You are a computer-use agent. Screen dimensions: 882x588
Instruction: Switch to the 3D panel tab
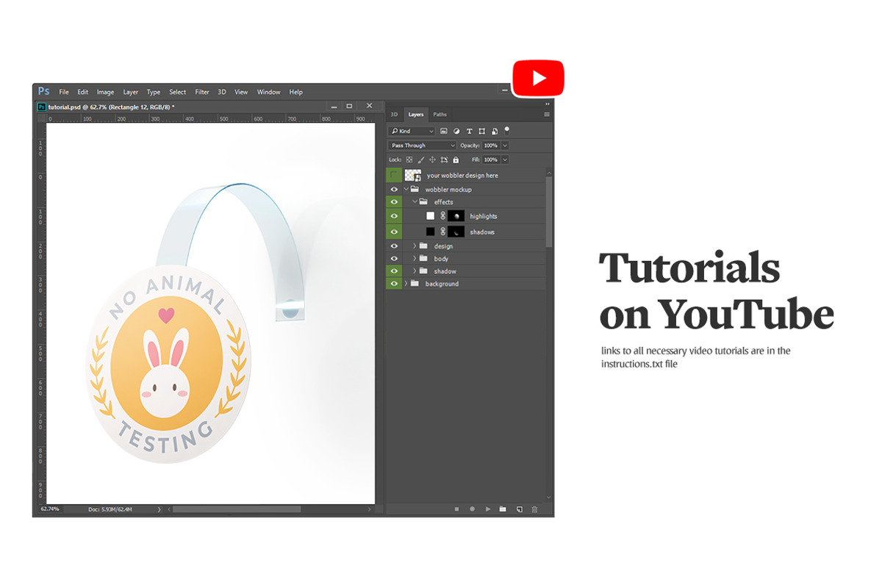tap(394, 115)
